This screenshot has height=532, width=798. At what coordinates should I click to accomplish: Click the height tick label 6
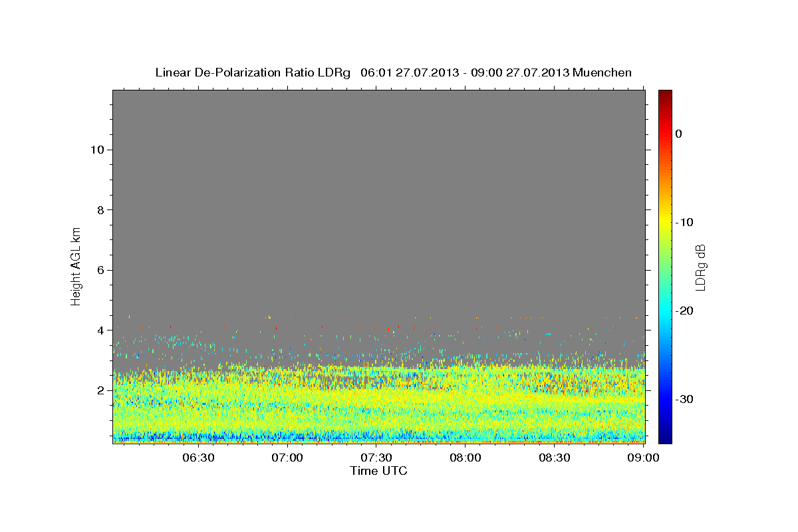tap(100, 270)
